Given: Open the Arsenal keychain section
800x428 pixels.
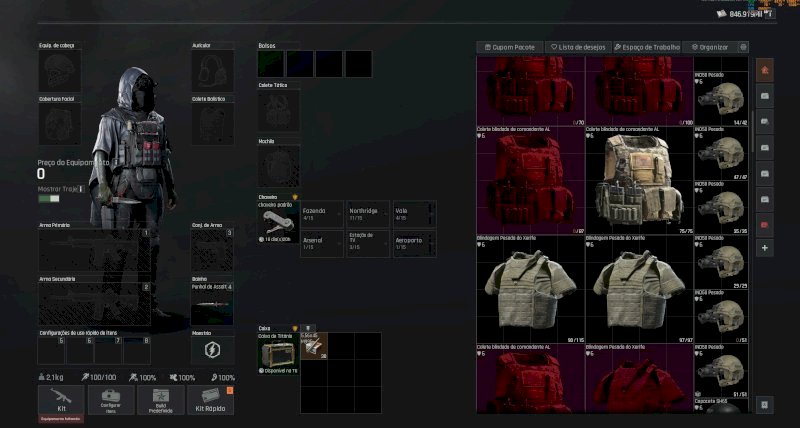Looking at the screenshot, I should pos(322,244).
